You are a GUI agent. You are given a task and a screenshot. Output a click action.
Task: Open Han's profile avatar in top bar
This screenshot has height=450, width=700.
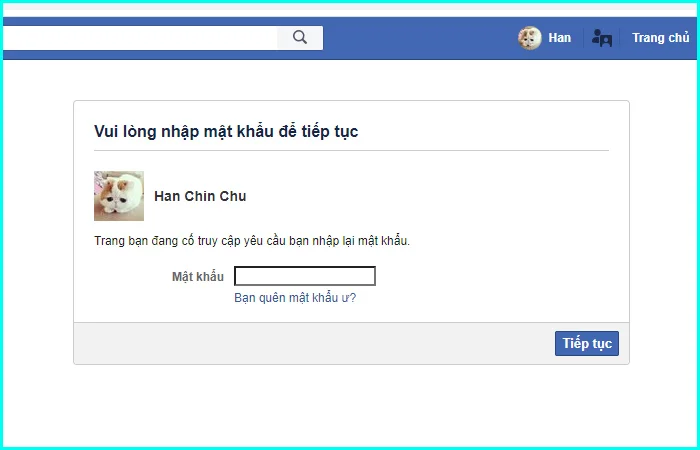[x=529, y=38]
